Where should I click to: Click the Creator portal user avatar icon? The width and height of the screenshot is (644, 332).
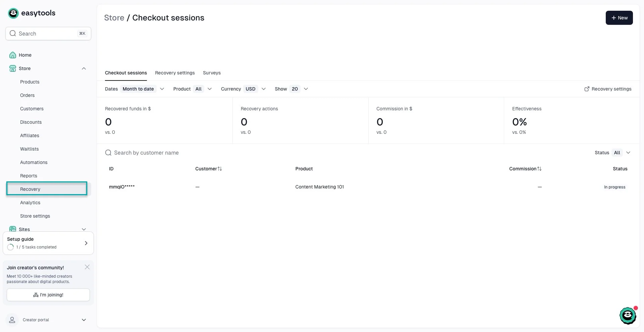click(12, 320)
